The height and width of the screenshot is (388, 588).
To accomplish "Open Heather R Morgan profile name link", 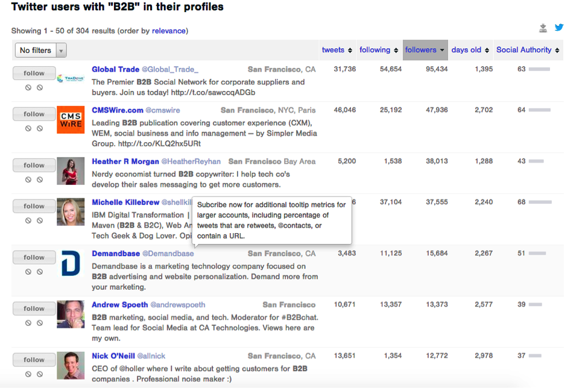I will (x=125, y=161).
